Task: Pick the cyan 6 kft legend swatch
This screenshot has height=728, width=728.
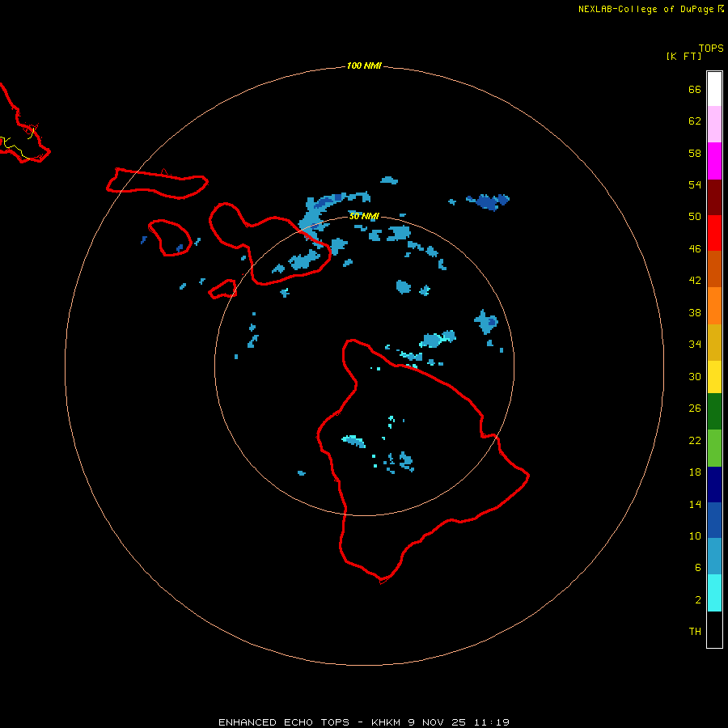Action: (714, 593)
